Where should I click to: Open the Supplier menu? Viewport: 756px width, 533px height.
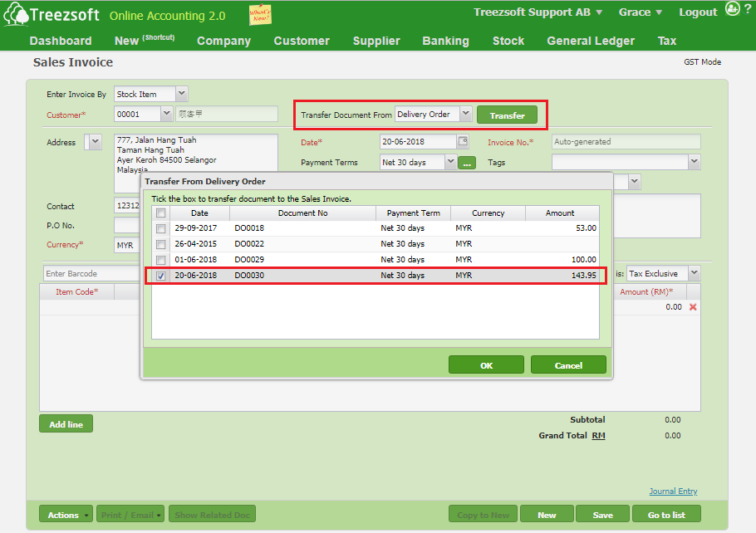tap(376, 41)
